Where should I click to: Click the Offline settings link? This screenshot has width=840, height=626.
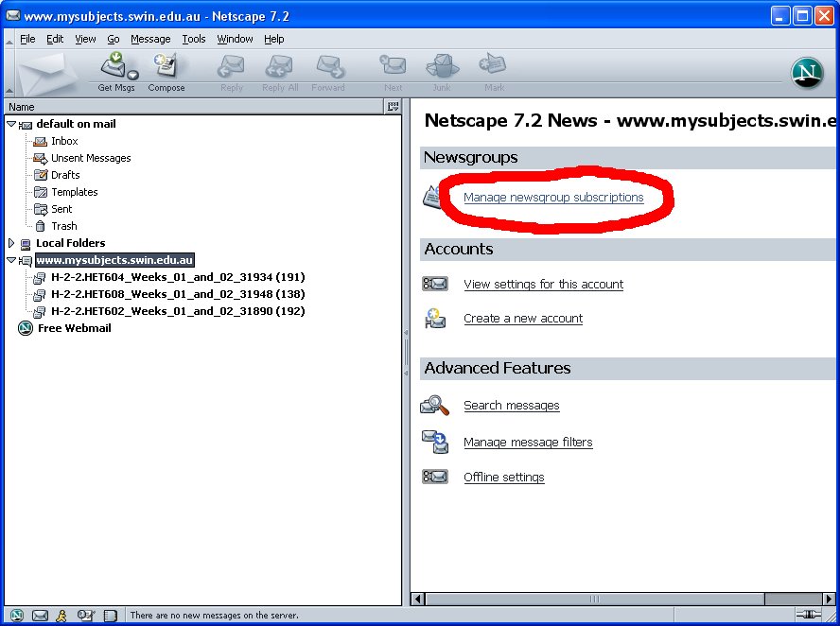[503, 478]
